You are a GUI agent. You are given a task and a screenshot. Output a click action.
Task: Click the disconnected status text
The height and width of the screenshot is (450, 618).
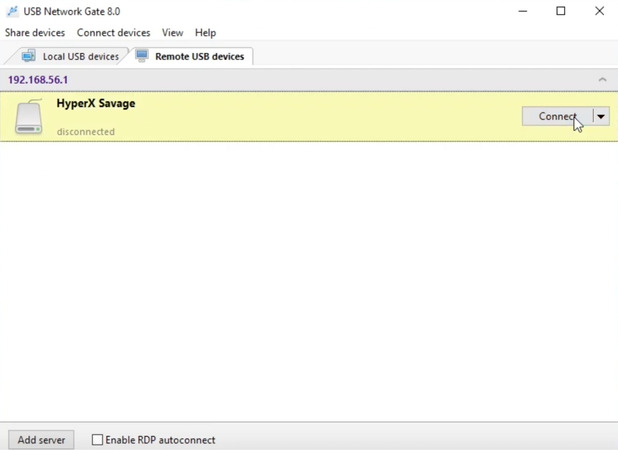click(86, 132)
